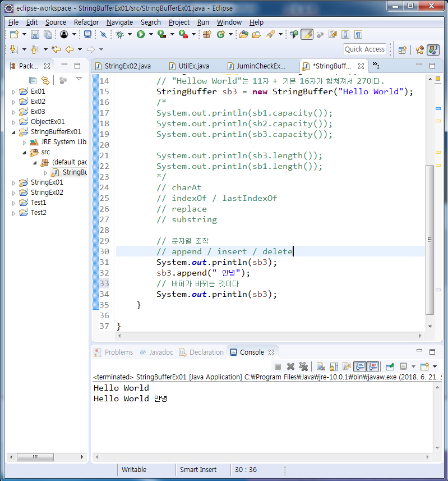Switch to StringEx02.java editor tab
Viewport: 448px width, 481px height.
pos(123,66)
